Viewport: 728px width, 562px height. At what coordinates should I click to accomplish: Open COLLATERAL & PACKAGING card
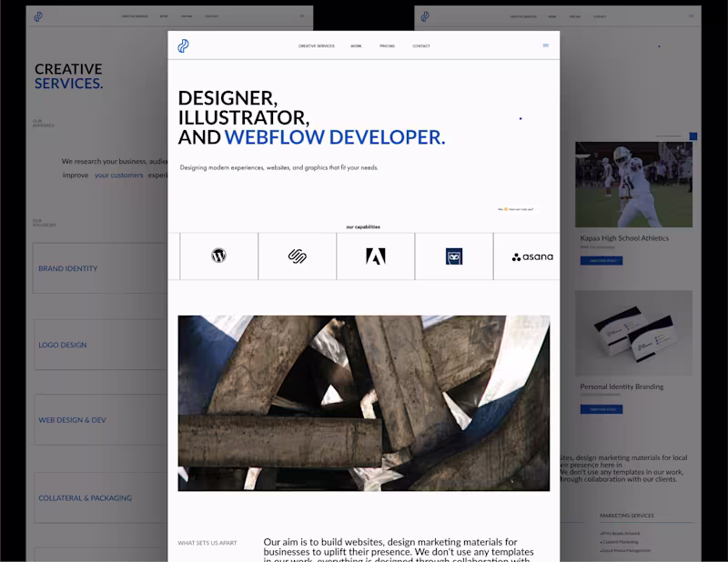click(101, 497)
